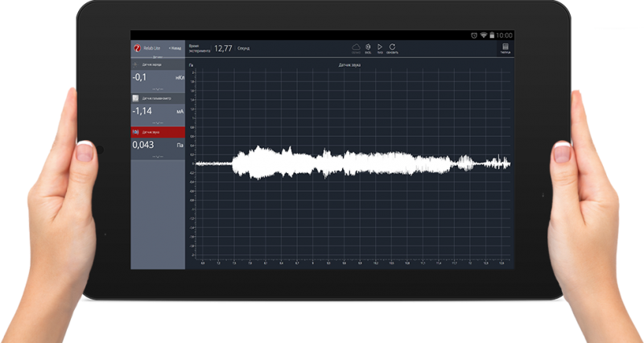Viewport: 644px width, 343px height.
Task: Click the refresh (Обновить) icon
Action: point(392,47)
